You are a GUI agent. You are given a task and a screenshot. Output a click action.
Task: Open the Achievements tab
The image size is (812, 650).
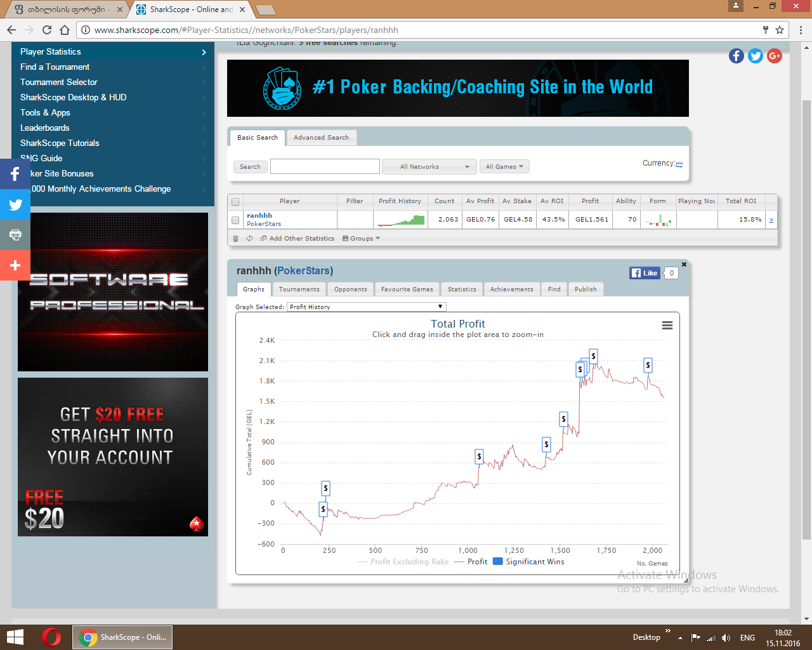[x=512, y=289]
